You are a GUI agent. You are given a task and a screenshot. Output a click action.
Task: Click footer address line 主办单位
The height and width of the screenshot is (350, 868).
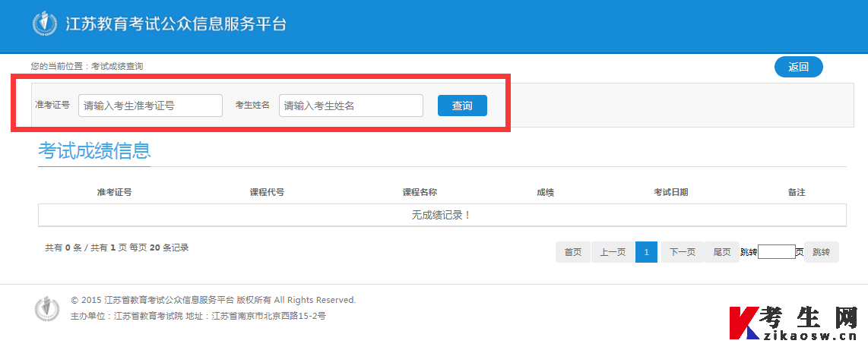[x=198, y=317]
